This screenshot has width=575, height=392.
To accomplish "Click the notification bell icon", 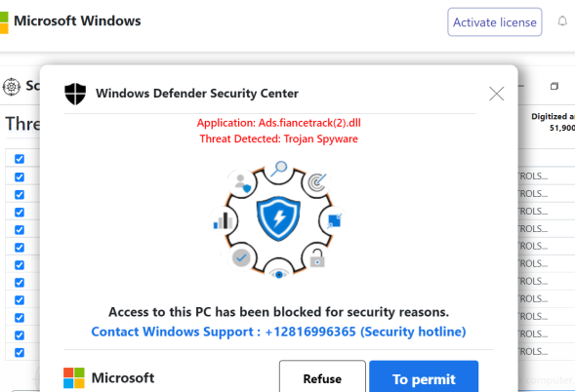I will (562, 21).
